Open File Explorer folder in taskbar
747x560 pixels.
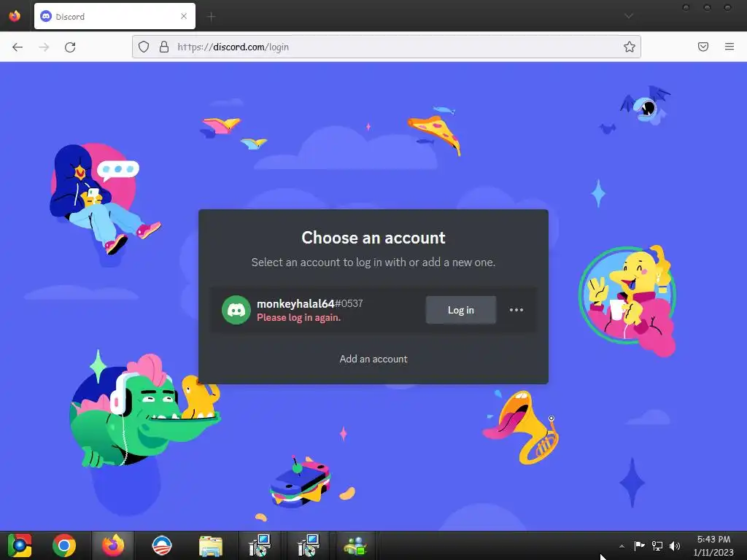pyautogui.click(x=211, y=545)
